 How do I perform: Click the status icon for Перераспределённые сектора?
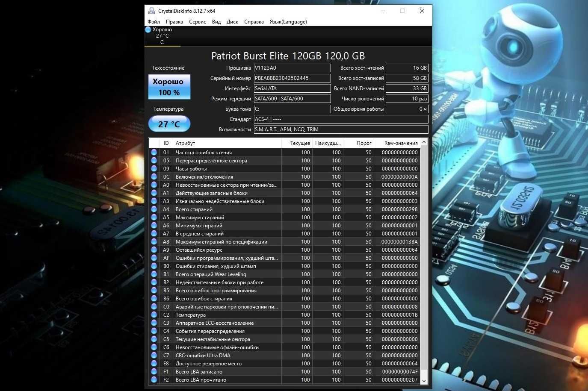[154, 160]
